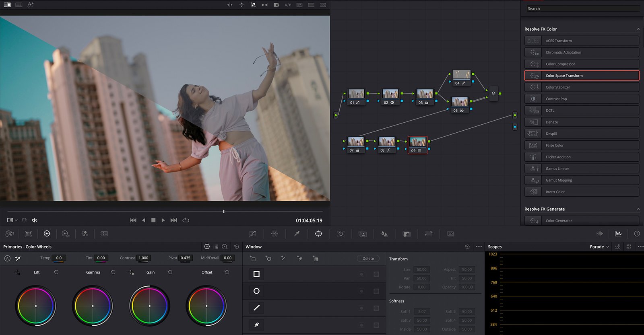Open the Color Match palette
This screenshot has width=644, height=335.
point(28,234)
